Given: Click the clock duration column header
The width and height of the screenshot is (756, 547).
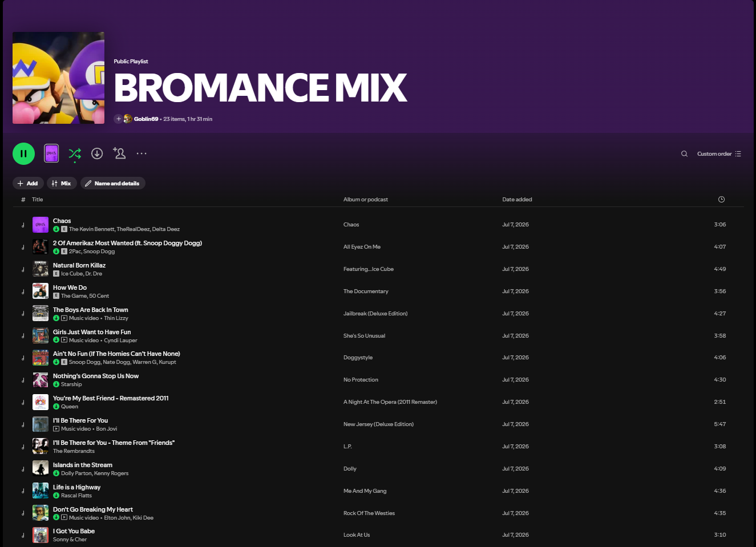Looking at the screenshot, I should (721, 200).
